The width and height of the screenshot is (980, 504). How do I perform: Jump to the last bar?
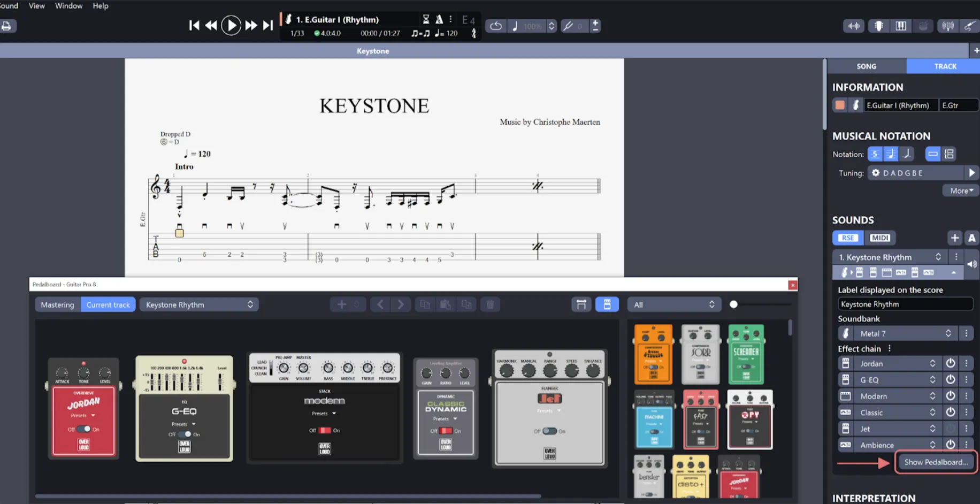pos(268,25)
